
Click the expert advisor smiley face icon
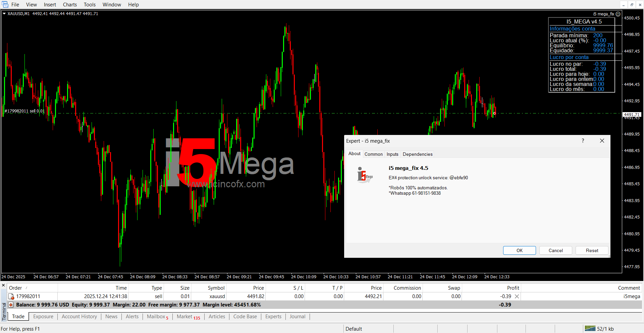click(x=618, y=14)
